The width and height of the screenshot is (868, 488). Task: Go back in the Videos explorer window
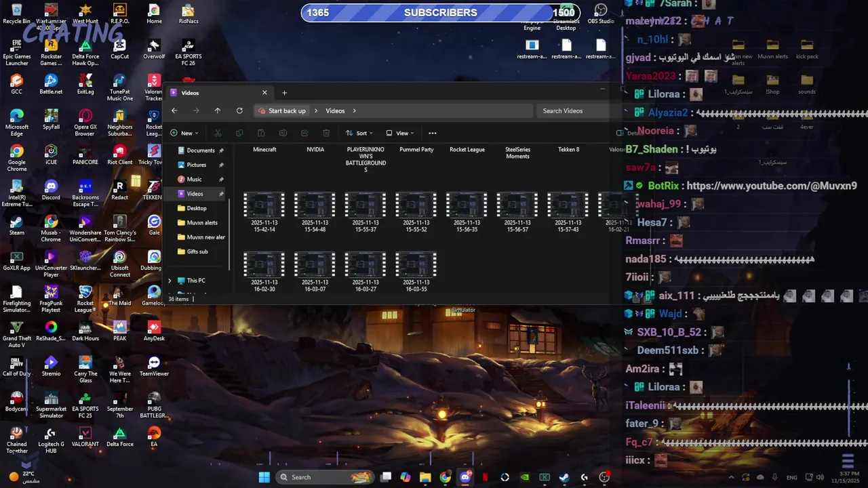click(174, 110)
